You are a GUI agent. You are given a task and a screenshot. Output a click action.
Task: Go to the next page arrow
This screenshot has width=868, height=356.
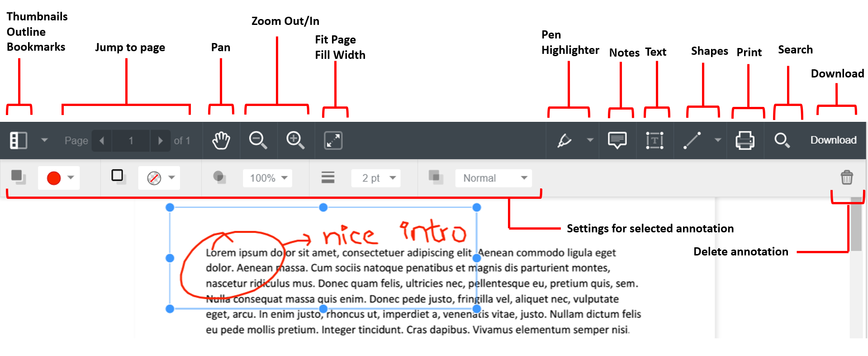point(160,140)
